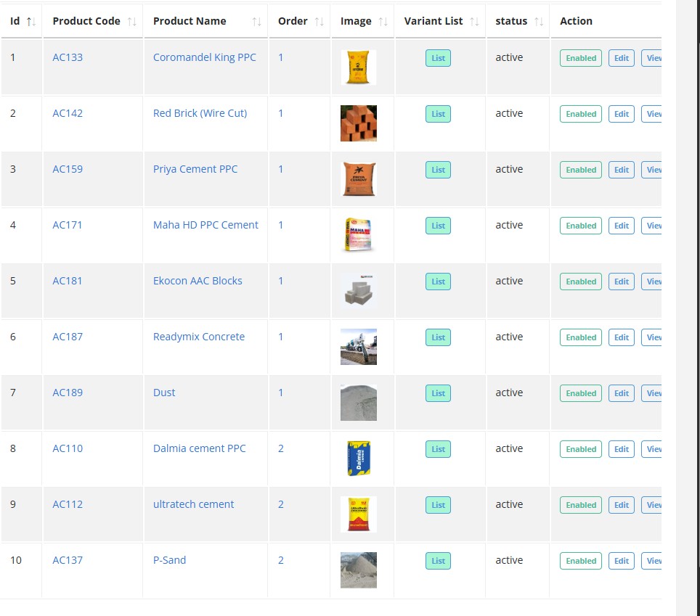Sort by Product Name using sort icon
Image resolution: width=700 pixels, height=616 pixels.
256,22
